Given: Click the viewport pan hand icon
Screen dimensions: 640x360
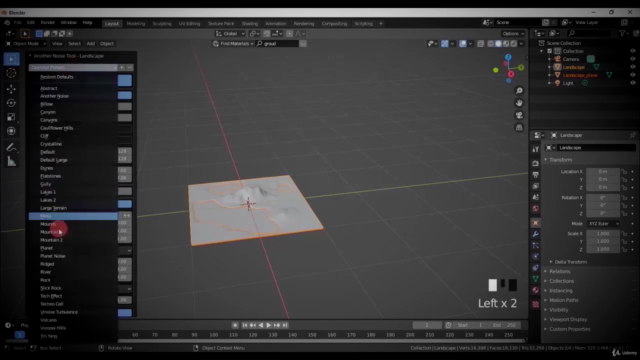Looking at the screenshot, I should click(x=519, y=103).
